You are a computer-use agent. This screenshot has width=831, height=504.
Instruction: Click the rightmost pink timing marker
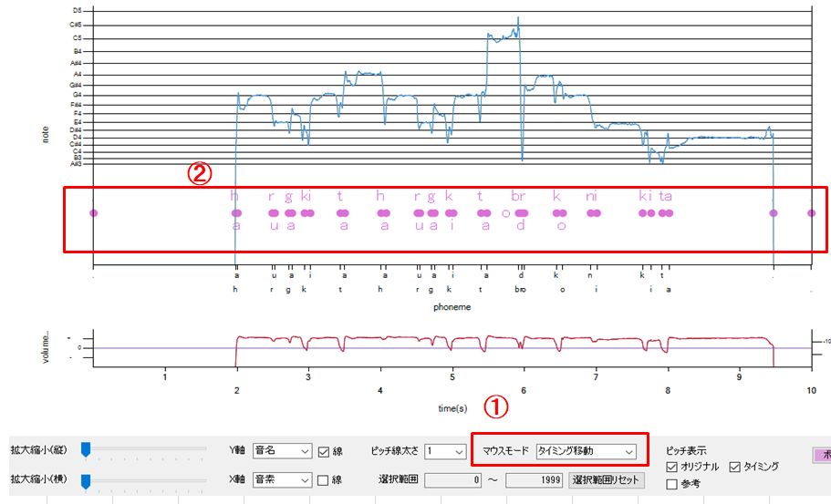coord(811,213)
